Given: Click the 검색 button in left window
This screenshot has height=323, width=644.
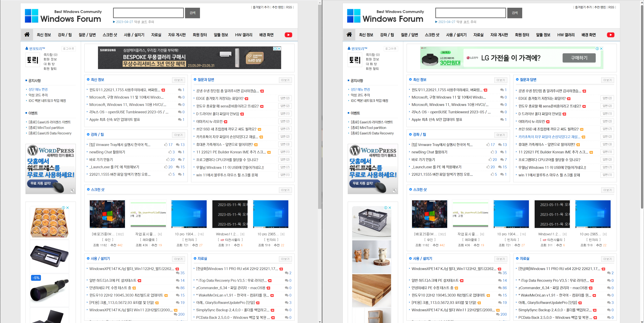Looking at the screenshot, I should pos(192,13).
